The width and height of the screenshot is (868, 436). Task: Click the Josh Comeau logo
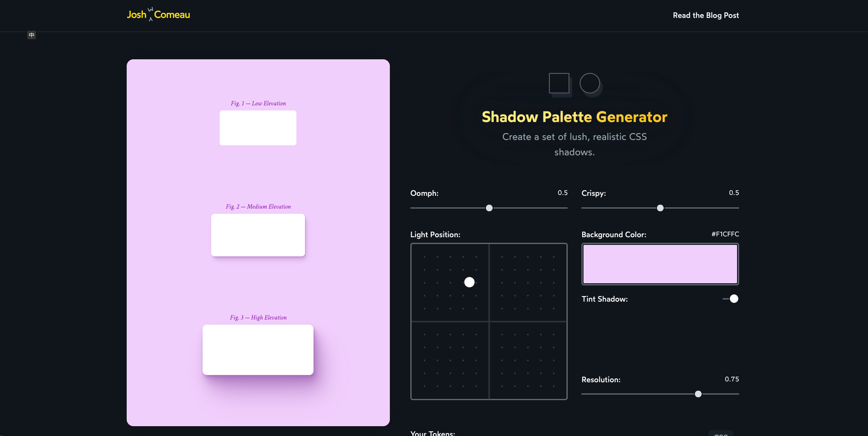(158, 15)
